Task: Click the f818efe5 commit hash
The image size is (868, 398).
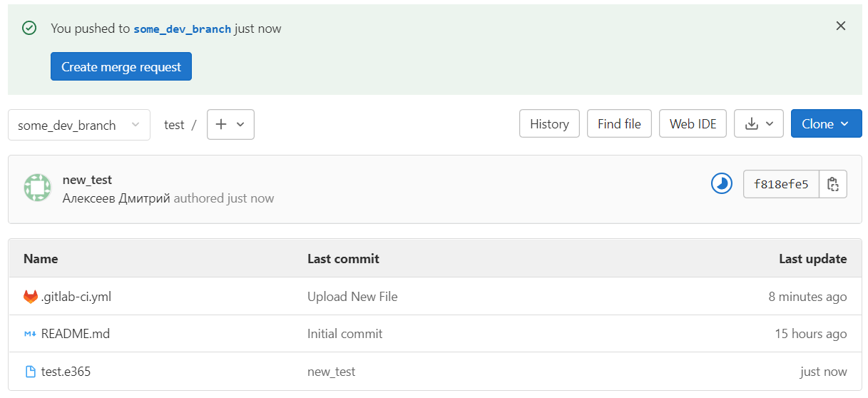Action: [x=782, y=184]
